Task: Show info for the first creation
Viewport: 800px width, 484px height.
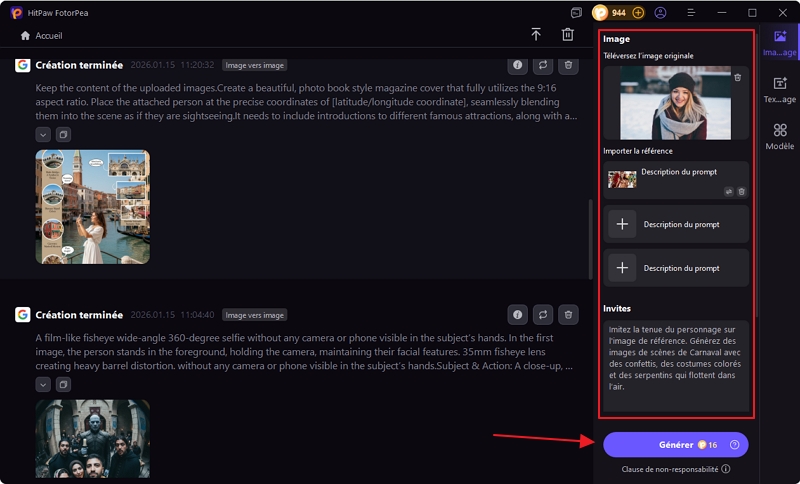Action: (x=517, y=65)
